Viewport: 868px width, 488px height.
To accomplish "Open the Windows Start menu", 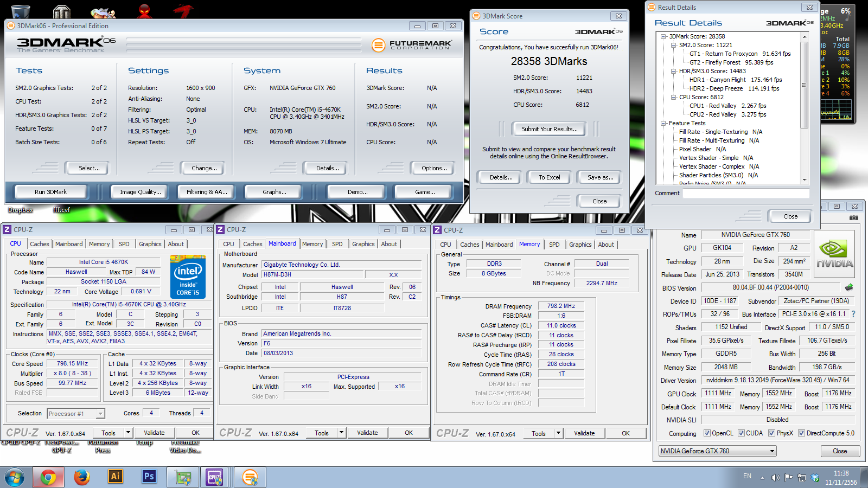I will (x=15, y=477).
